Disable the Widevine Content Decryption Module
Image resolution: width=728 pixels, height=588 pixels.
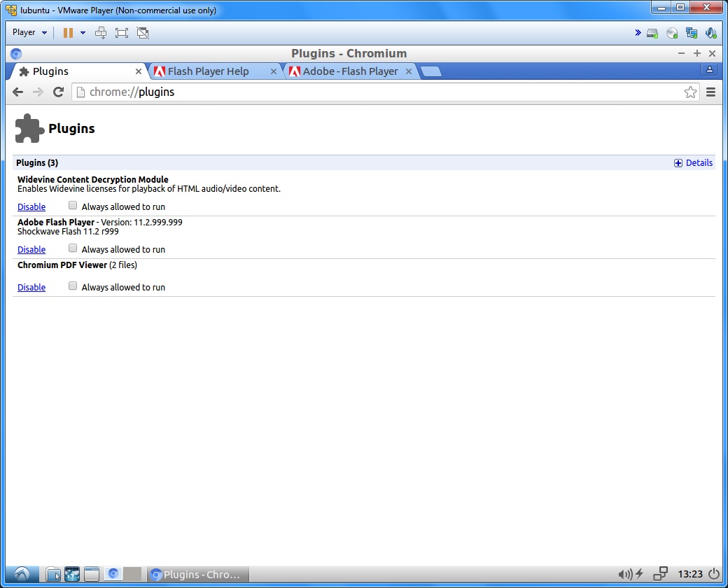31,206
